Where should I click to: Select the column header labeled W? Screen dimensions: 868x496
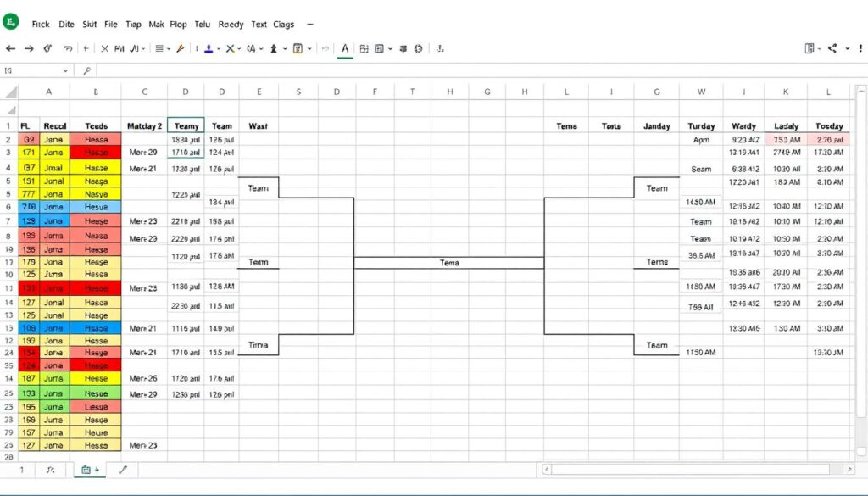701,92
